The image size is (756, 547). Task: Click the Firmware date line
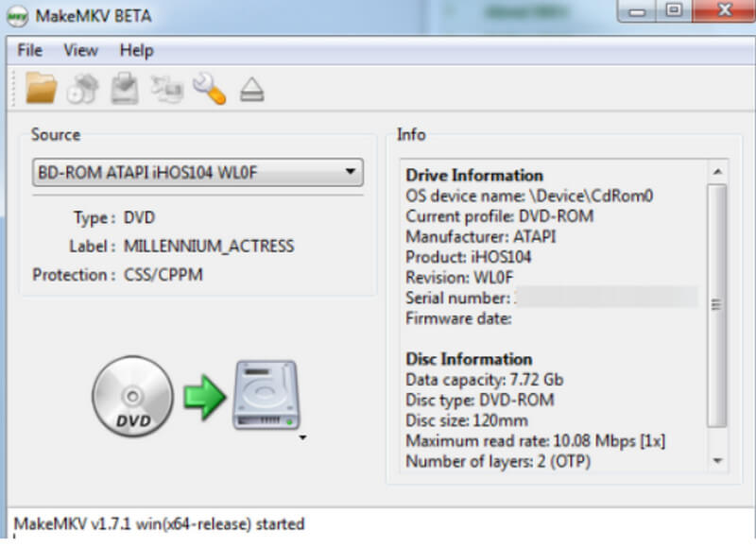point(458,318)
